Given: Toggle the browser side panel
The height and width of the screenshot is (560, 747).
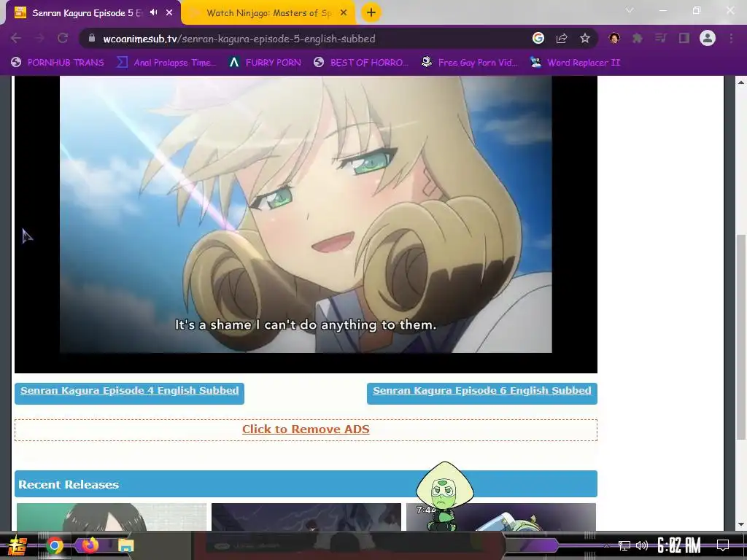Looking at the screenshot, I should point(684,38).
